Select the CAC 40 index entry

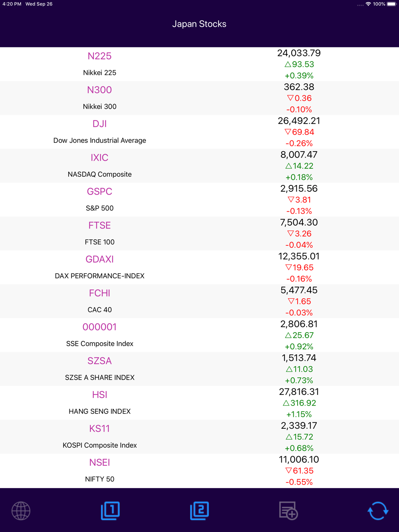tap(199, 301)
